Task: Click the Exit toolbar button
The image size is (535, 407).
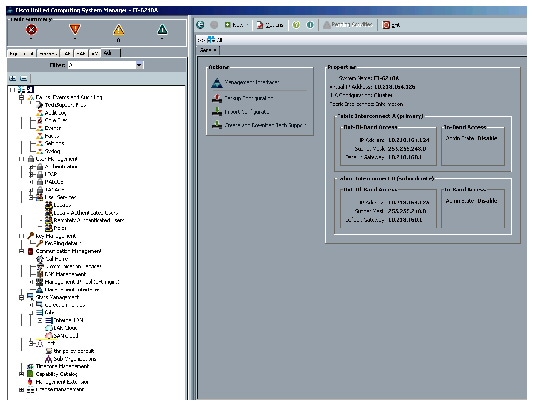Action: tap(391, 25)
